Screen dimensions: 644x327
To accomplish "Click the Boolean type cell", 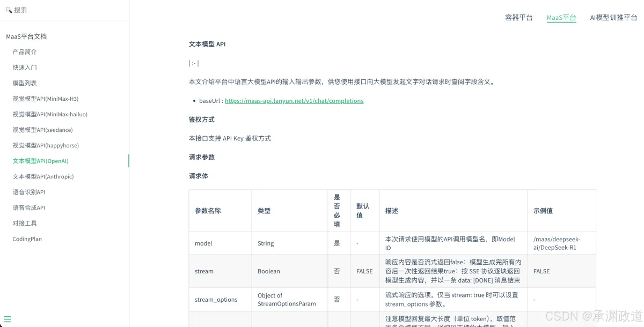I will pos(290,271).
